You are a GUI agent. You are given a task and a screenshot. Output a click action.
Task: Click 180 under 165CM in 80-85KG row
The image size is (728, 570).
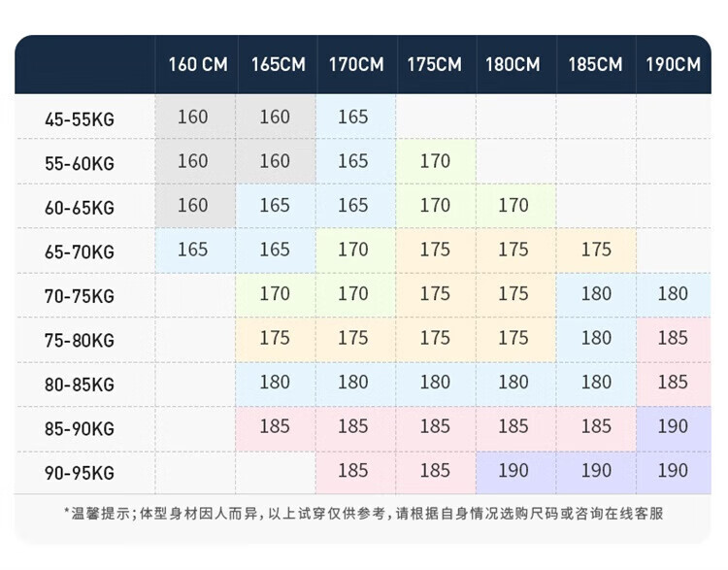[275, 382]
